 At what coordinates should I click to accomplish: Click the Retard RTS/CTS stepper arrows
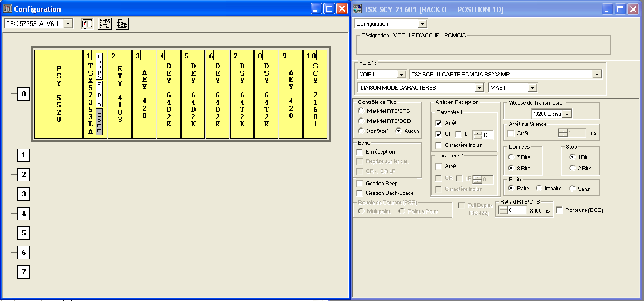[x=503, y=210]
